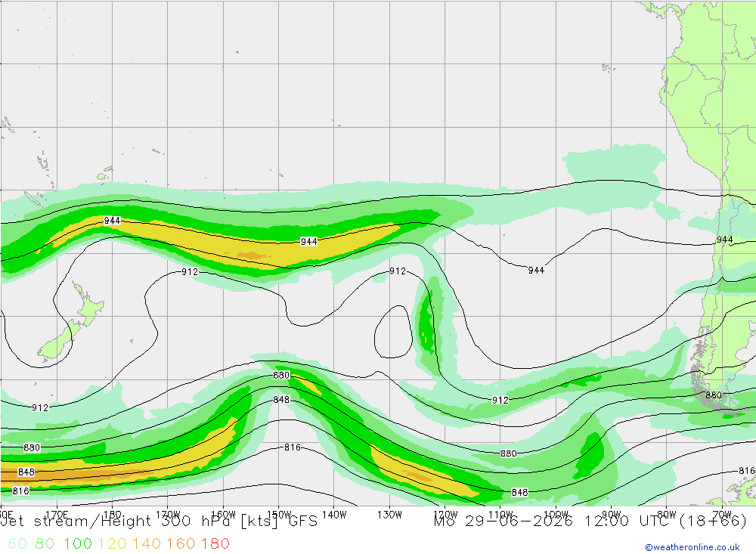Screen dimensions: 756x554
Task: Click the 150W longitude label
Action: point(279,515)
